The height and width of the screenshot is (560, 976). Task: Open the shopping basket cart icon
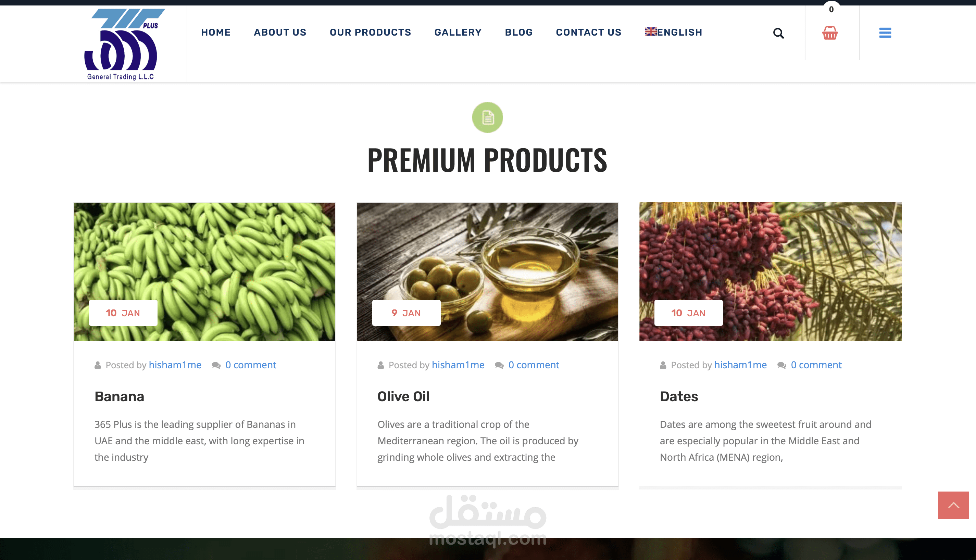[830, 33]
